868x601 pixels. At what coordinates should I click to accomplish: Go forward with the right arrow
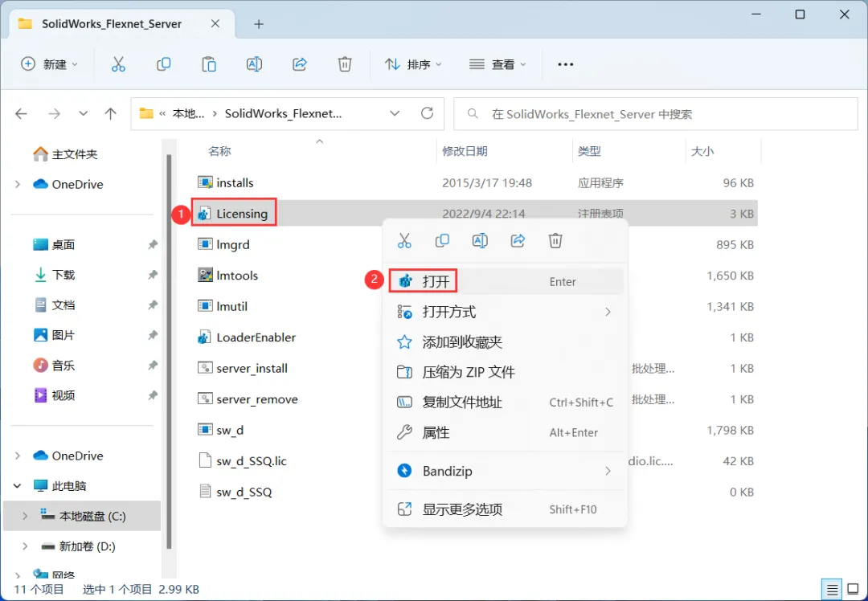point(54,113)
